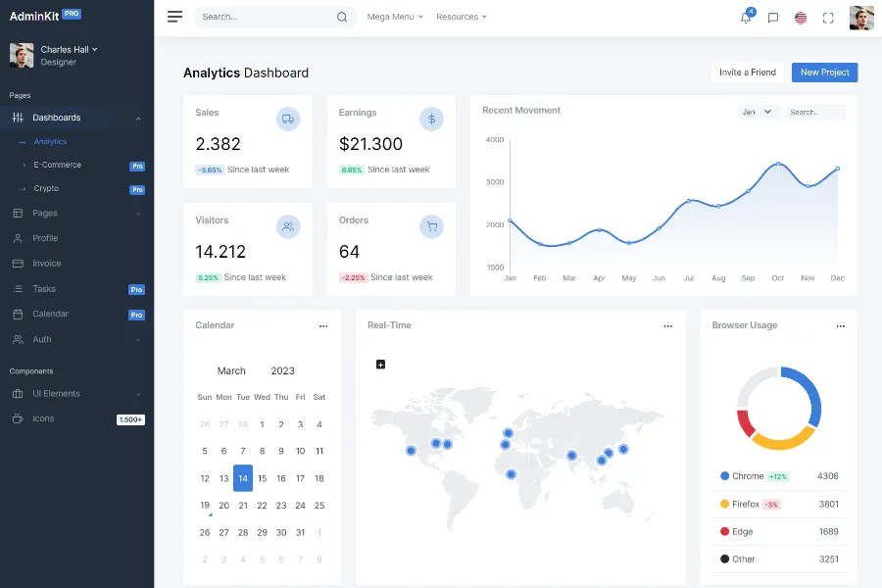Open the Resources dropdown

pos(461,17)
